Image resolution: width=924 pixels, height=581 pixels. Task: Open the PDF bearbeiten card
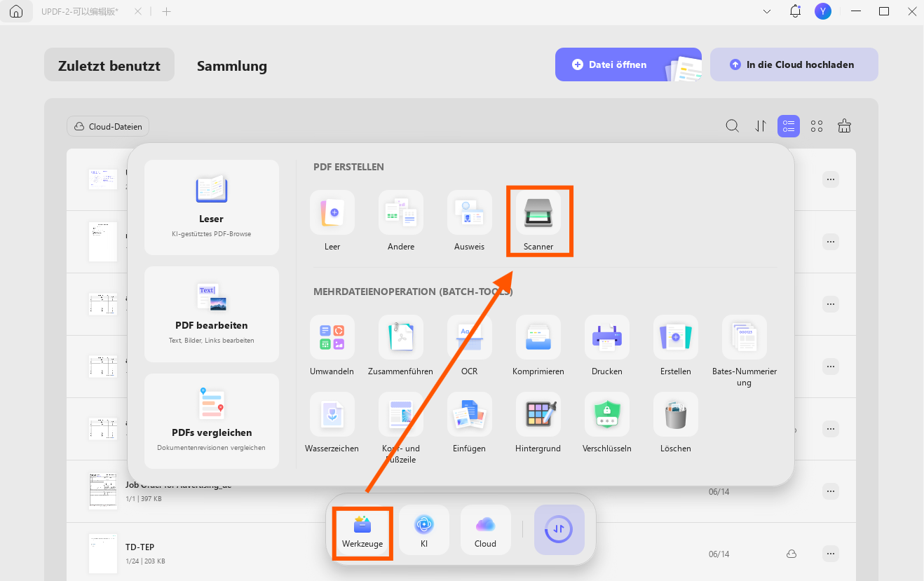click(212, 314)
